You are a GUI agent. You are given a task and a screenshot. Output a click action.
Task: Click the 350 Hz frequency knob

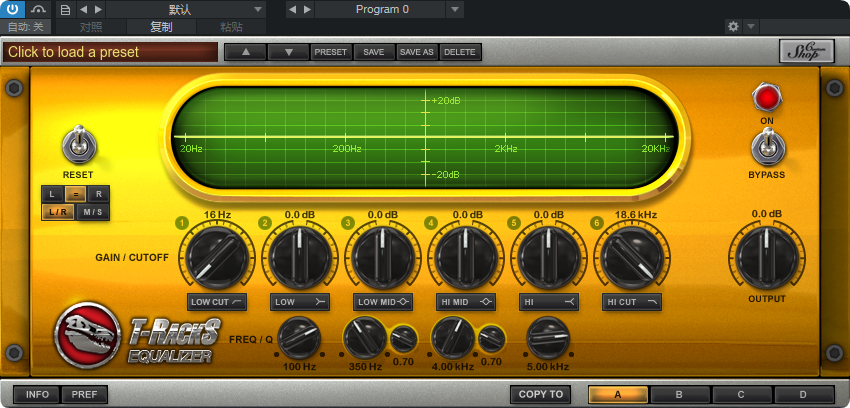click(365, 338)
